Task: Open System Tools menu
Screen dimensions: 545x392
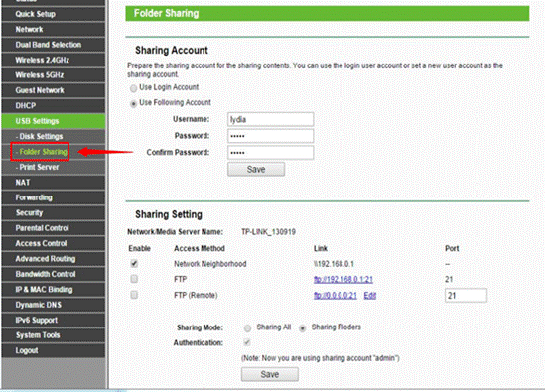Action: pyautogui.click(x=54, y=335)
